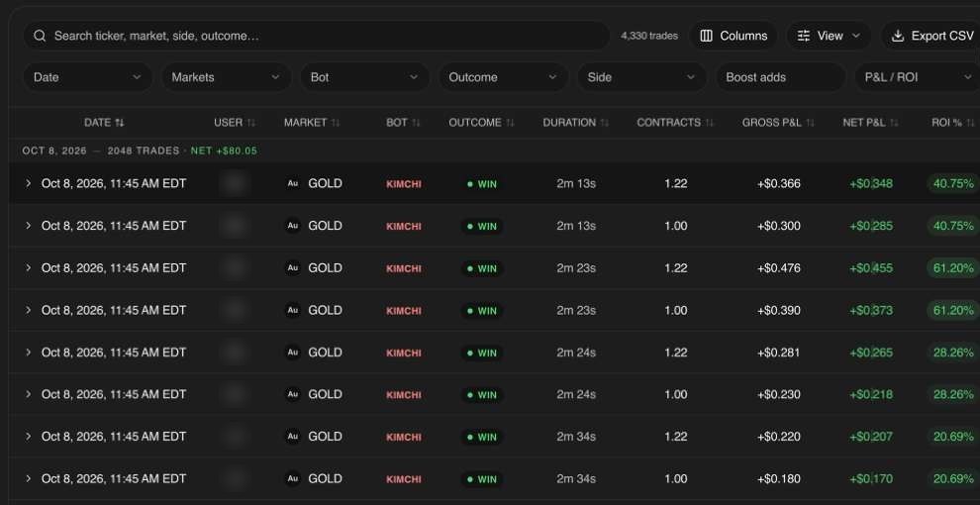Click '2m 24s' duration in +$0.230 row
The height and width of the screenshot is (505, 980).
point(576,394)
